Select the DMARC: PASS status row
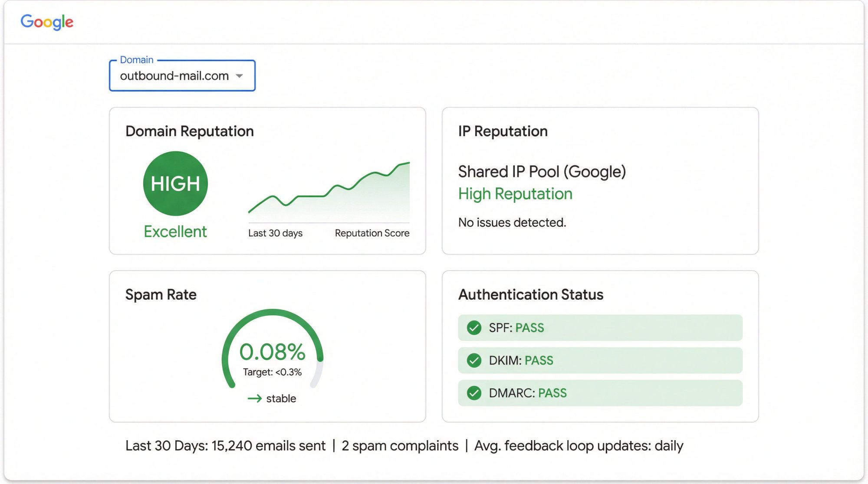The height and width of the screenshot is (484, 868). coord(600,393)
